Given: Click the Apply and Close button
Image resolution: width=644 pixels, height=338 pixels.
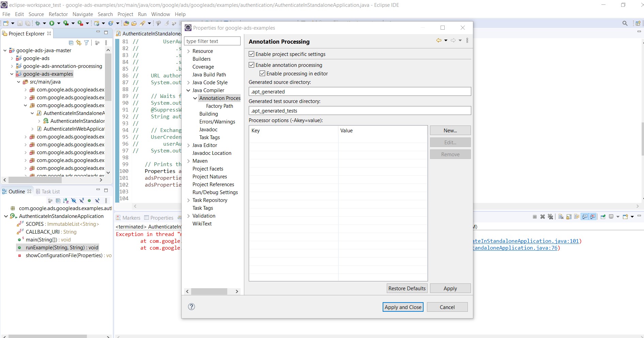Looking at the screenshot, I should click(x=403, y=307).
